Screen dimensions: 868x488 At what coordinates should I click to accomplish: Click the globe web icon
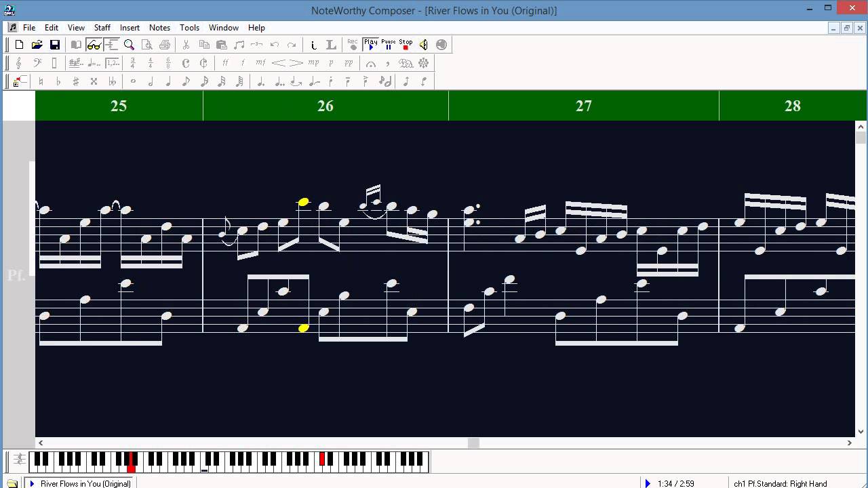tap(441, 45)
